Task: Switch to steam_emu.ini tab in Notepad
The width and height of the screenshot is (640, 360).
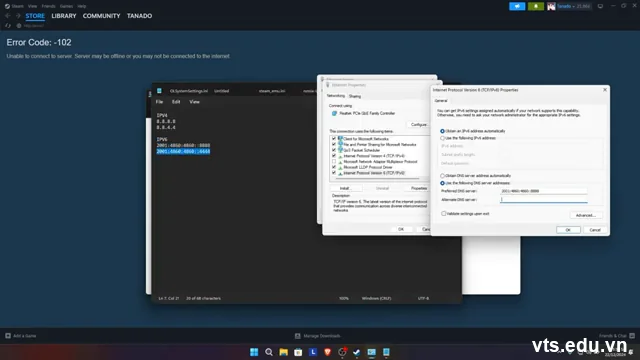Action: [272, 91]
